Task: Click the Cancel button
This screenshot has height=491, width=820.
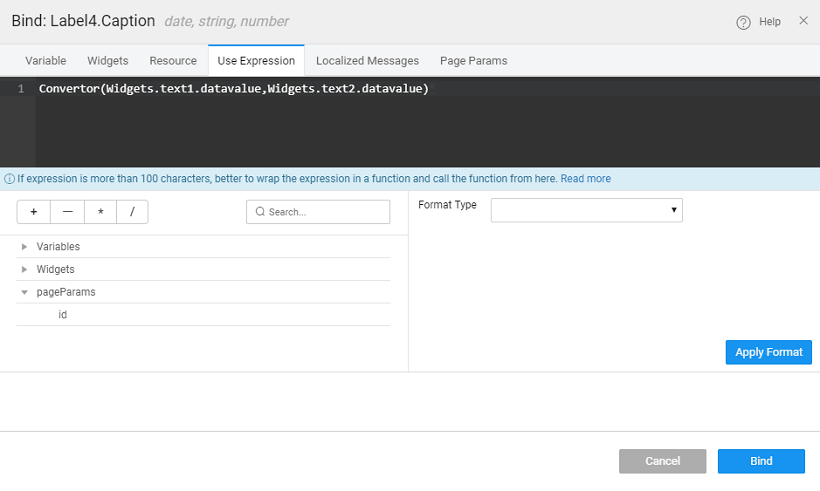Action: (662, 461)
